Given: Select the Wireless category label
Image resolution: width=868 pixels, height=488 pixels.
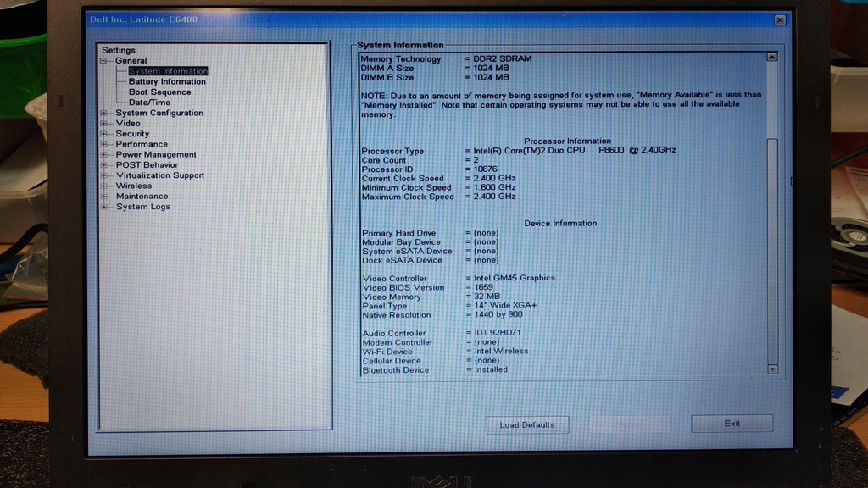Looking at the screenshot, I should 133,186.
